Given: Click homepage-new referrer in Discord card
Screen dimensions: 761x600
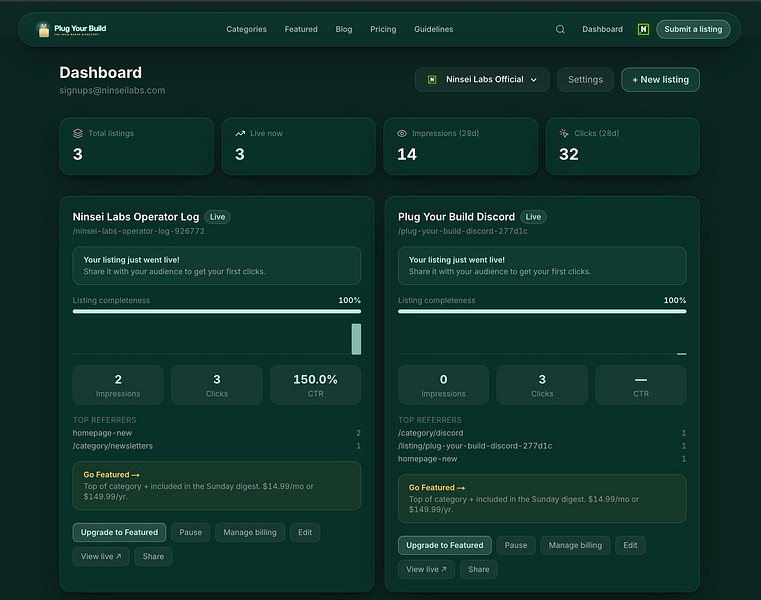Looking at the screenshot, I should pyautogui.click(x=542, y=459).
